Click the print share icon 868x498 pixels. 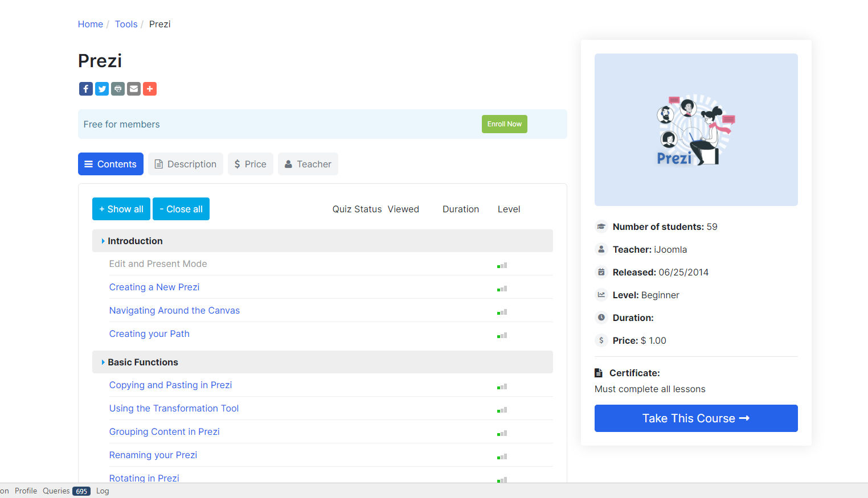coord(118,89)
